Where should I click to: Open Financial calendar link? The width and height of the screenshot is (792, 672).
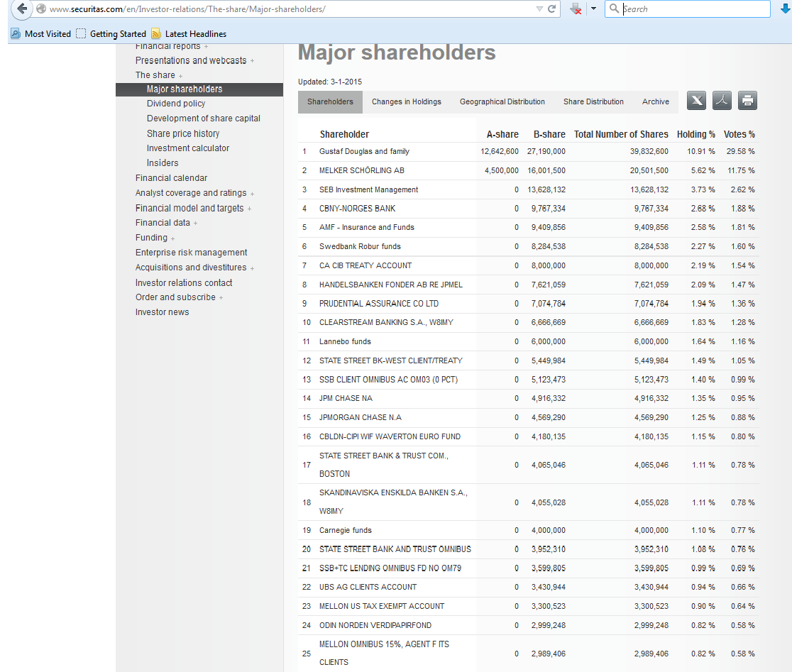[x=171, y=177]
